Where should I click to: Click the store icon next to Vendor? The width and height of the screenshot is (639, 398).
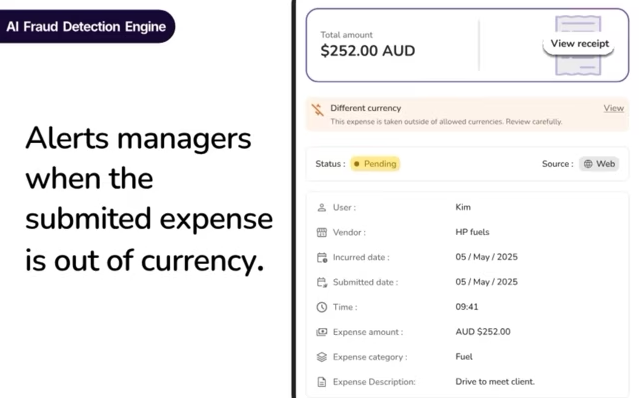click(322, 233)
